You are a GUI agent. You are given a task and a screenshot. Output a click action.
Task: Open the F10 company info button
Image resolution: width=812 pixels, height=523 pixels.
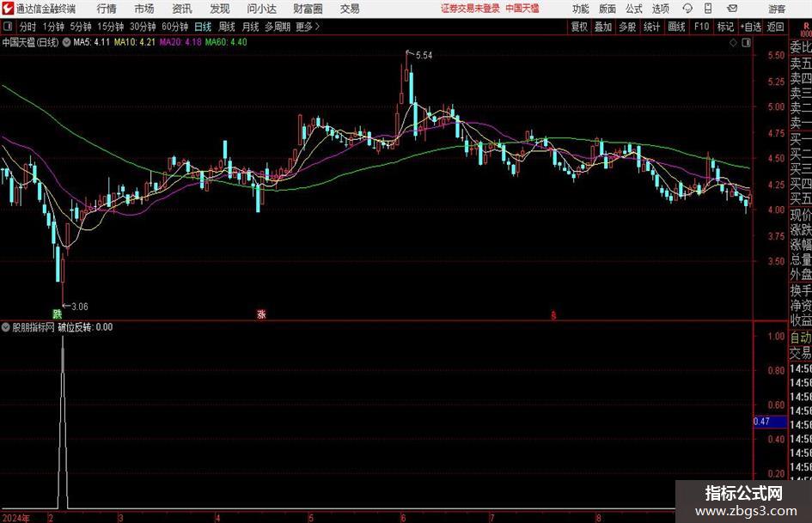click(701, 27)
